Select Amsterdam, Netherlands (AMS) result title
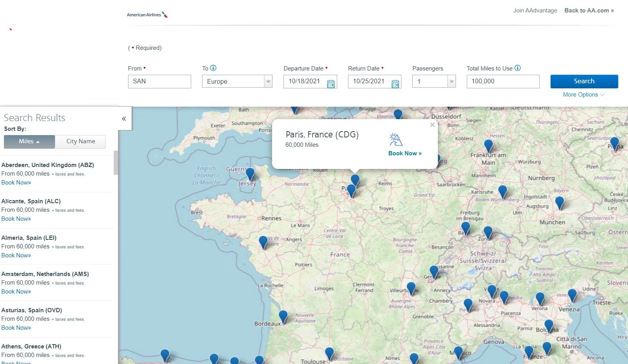628x364 pixels. tap(45, 274)
